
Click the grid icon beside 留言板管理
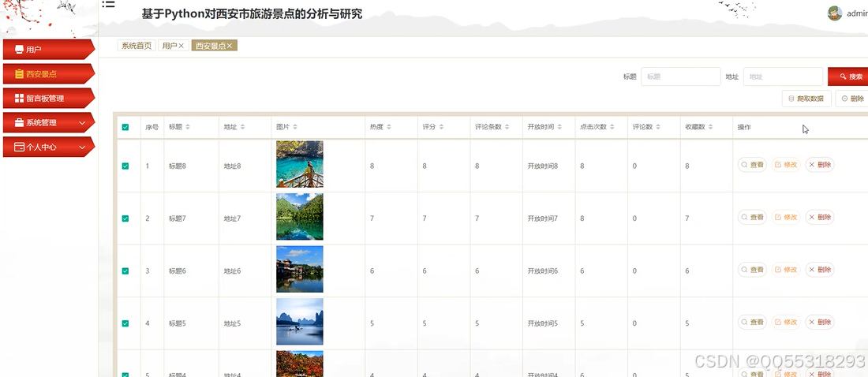tap(20, 99)
